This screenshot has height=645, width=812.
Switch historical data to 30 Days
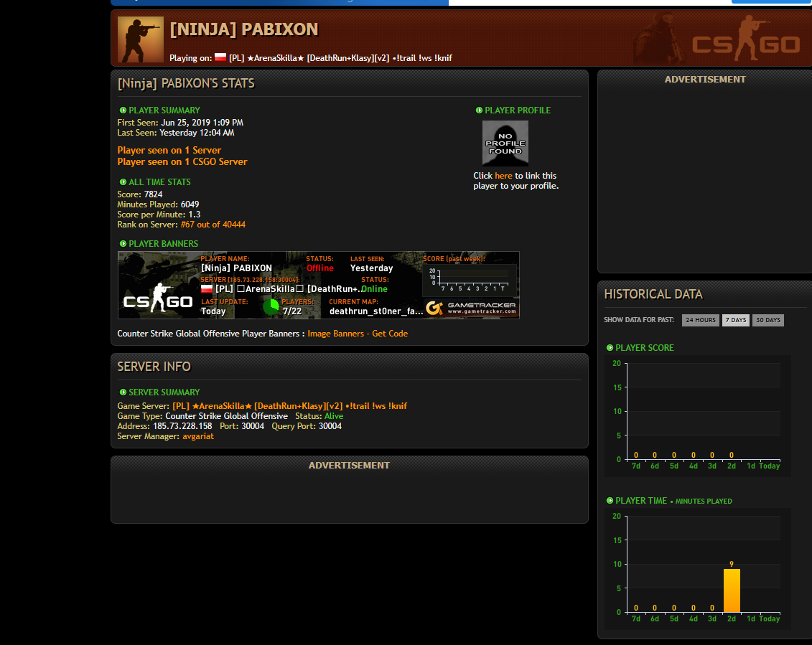768,320
